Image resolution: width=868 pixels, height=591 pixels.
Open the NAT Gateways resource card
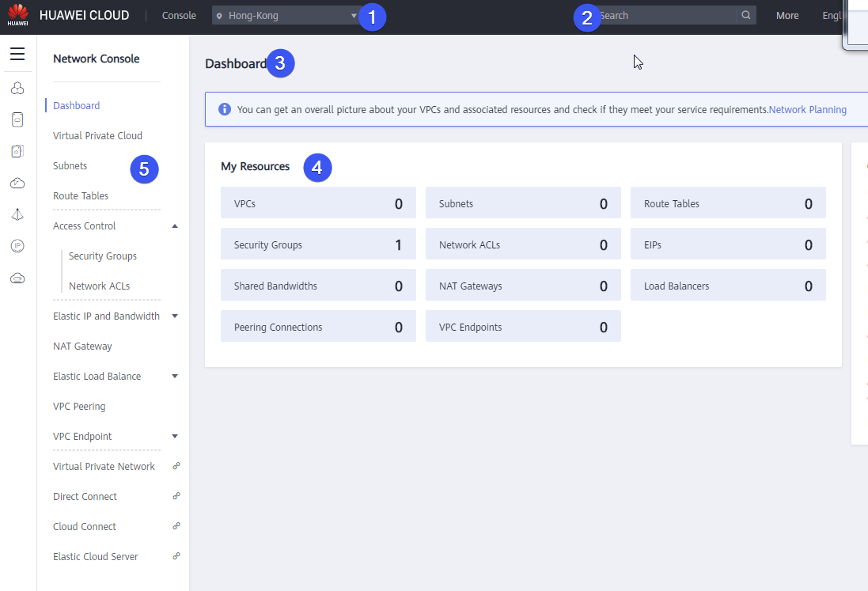(x=523, y=285)
